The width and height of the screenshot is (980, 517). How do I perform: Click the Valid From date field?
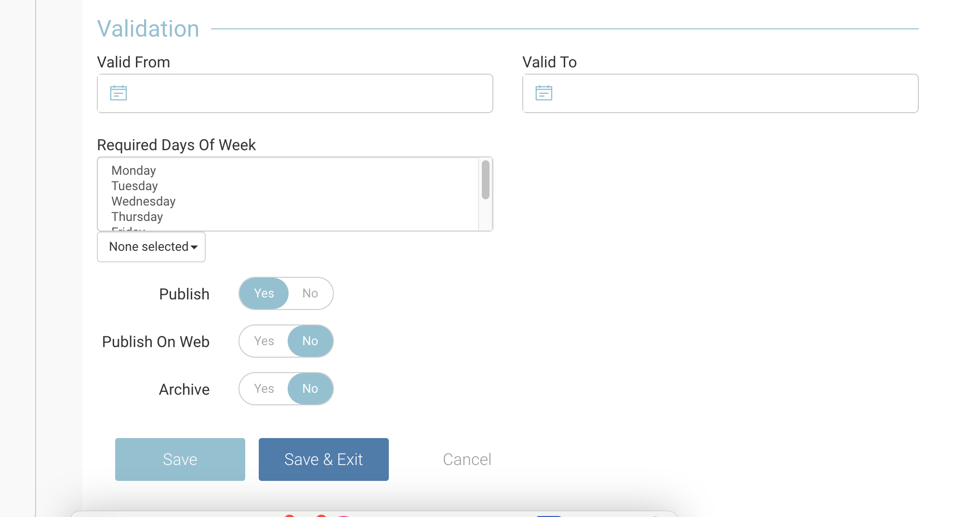click(x=308, y=93)
